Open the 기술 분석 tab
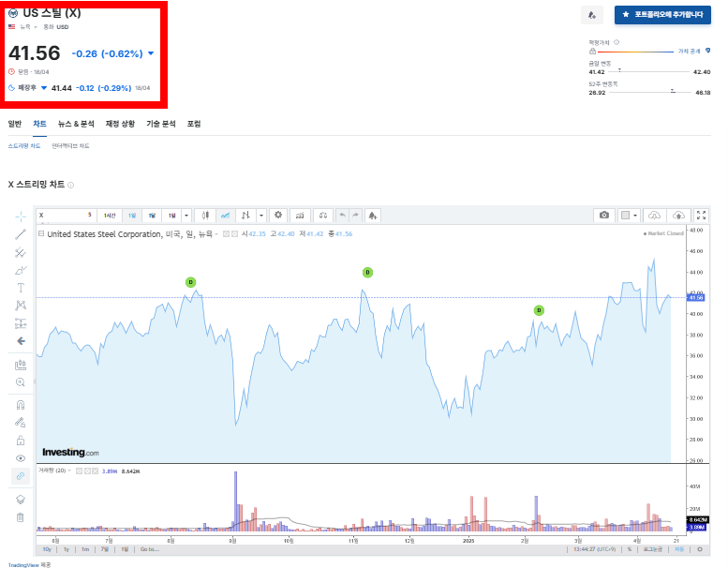728x568 pixels. [x=160, y=124]
